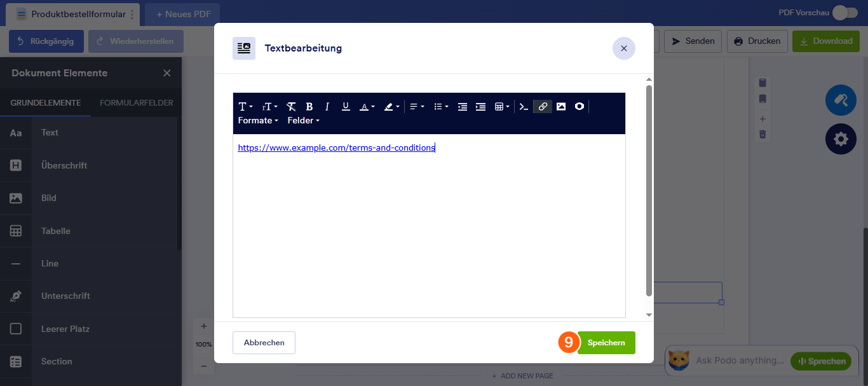Viewport: 868px width, 386px height.
Task: Click the insert link icon
Action: coord(543,107)
